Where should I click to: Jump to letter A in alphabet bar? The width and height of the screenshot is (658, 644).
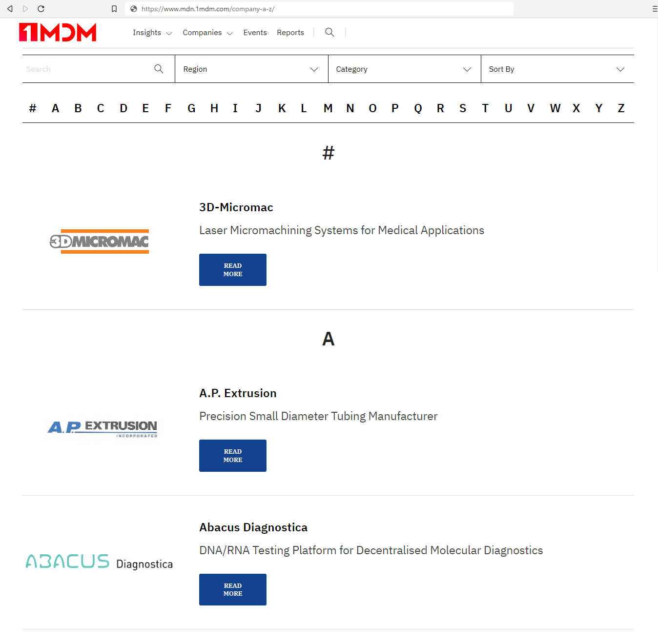tap(55, 108)
